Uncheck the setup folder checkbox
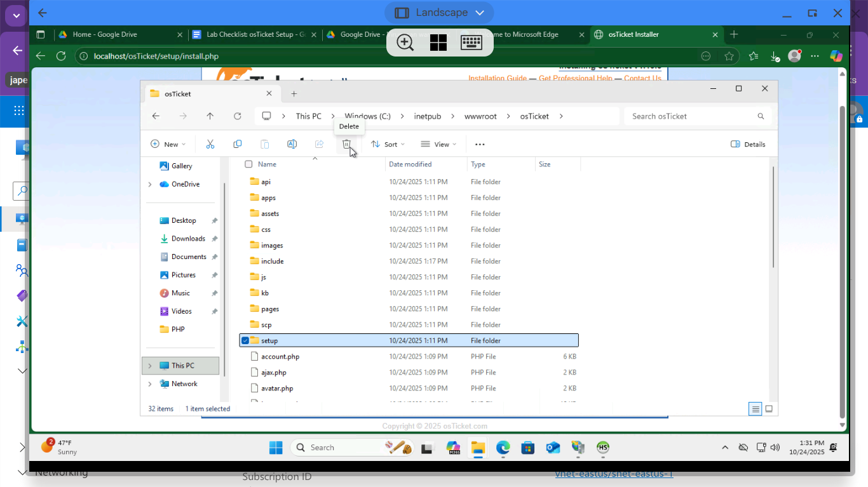Viewport: 868px width, 487px height. pos(245,341)
